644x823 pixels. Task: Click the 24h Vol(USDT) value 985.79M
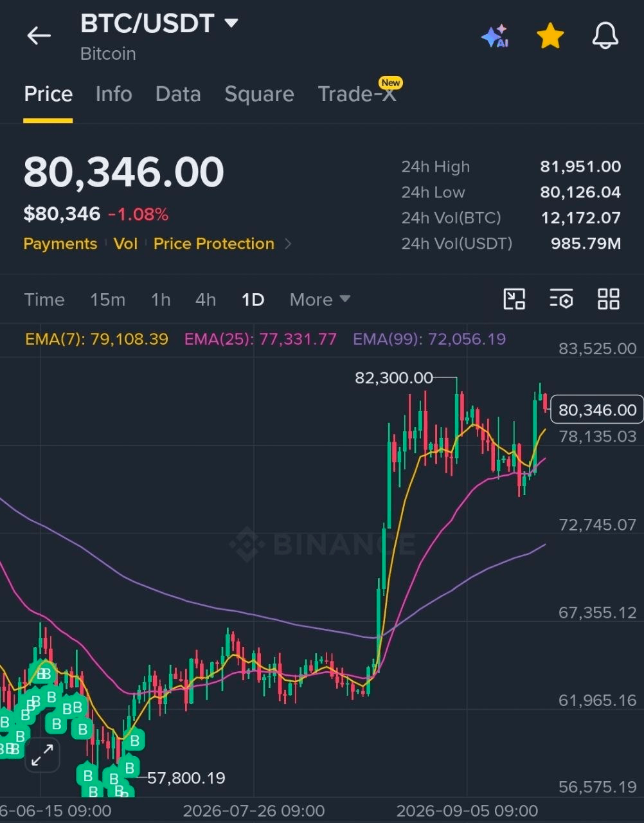point(586,244)
